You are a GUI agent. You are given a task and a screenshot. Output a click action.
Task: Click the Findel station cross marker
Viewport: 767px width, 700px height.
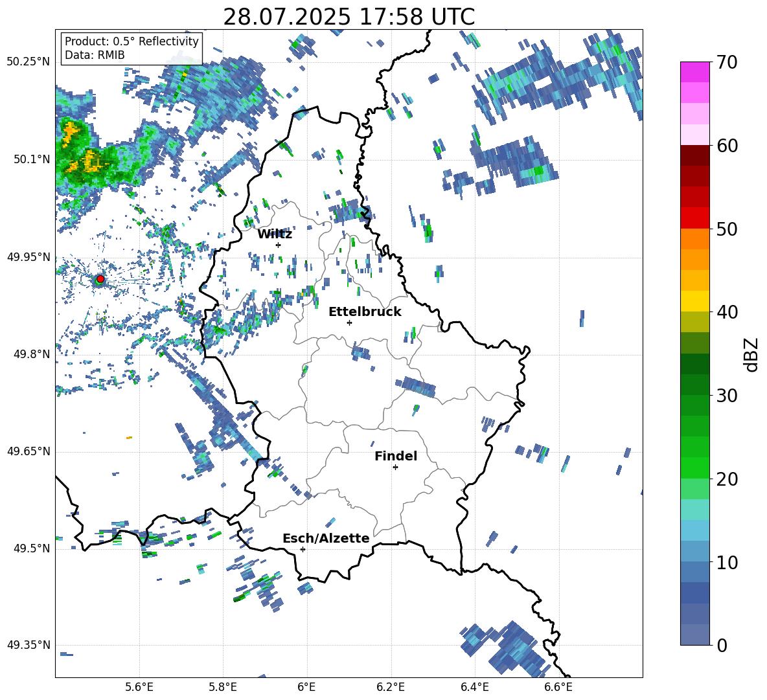pyautogui.click(x=395, y=468)
